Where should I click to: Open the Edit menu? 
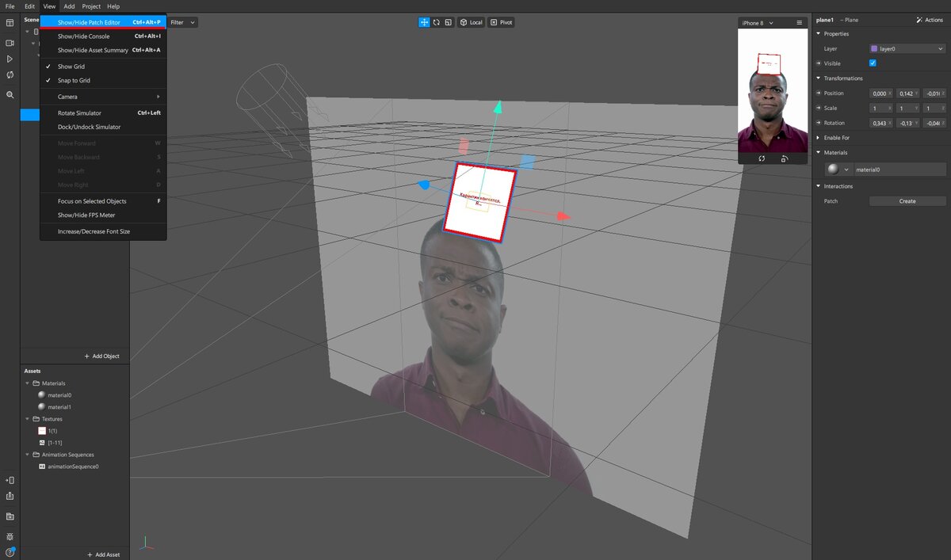[29, 6]
